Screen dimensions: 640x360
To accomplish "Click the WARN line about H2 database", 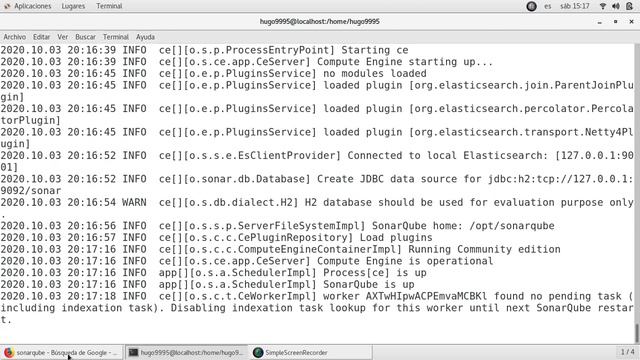I will tap(317, 202).
